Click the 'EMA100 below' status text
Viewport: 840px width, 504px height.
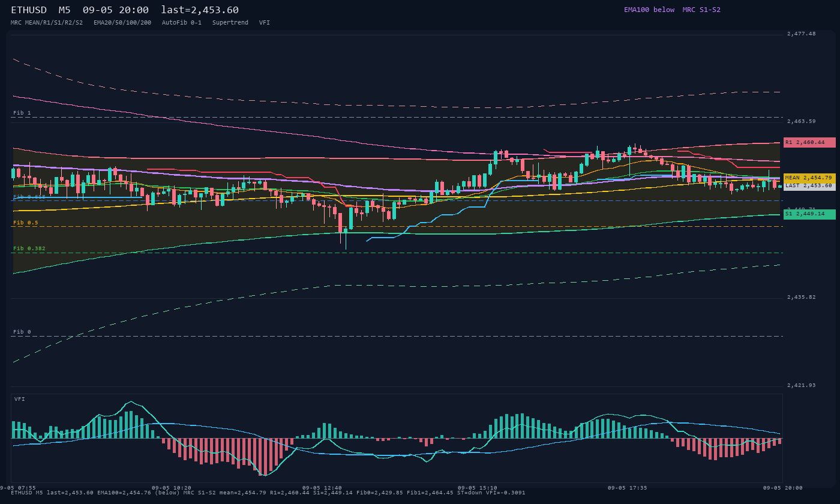(x=649, y=10)
